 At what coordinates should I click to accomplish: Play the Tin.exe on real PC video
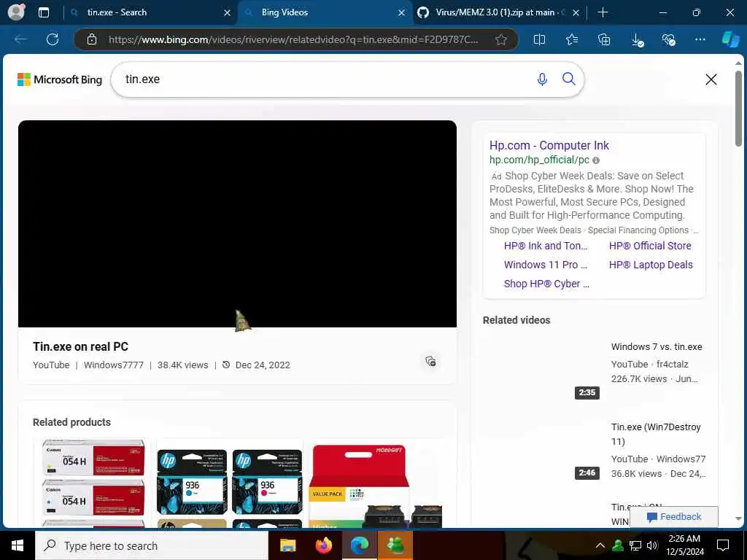(237, 223)
